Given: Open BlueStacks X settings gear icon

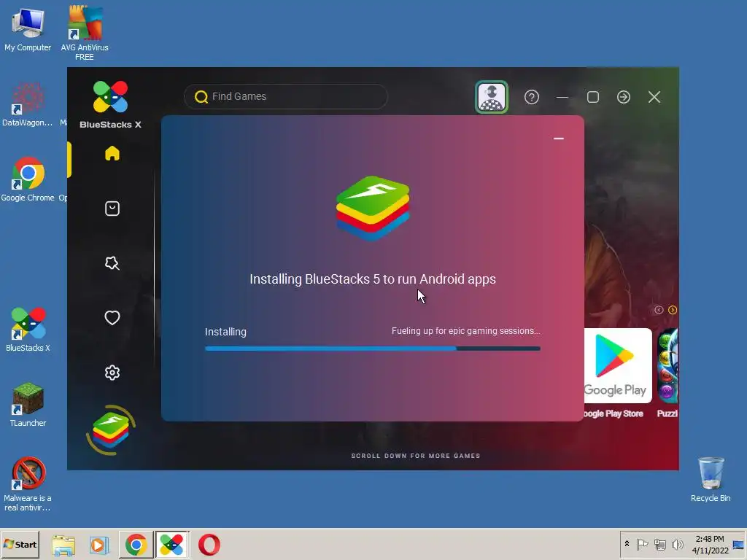Looking at the screenshot, I should (x=112, y=373).
